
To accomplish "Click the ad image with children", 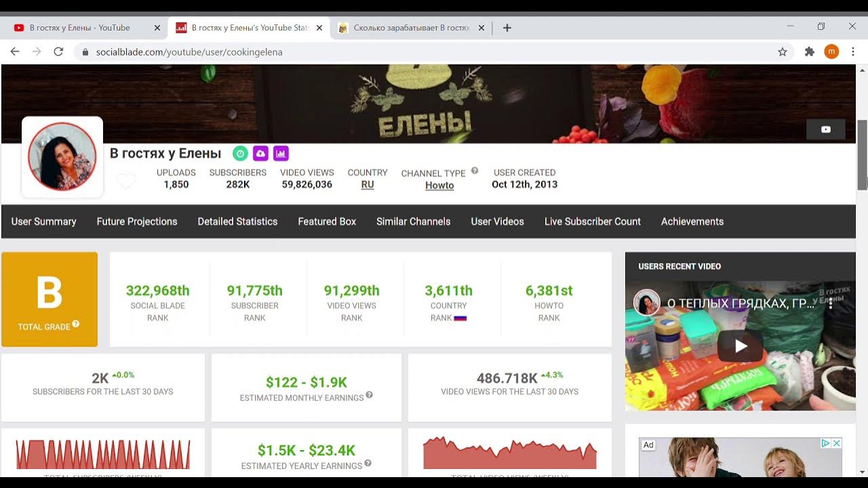I will (x=740, y=457).
